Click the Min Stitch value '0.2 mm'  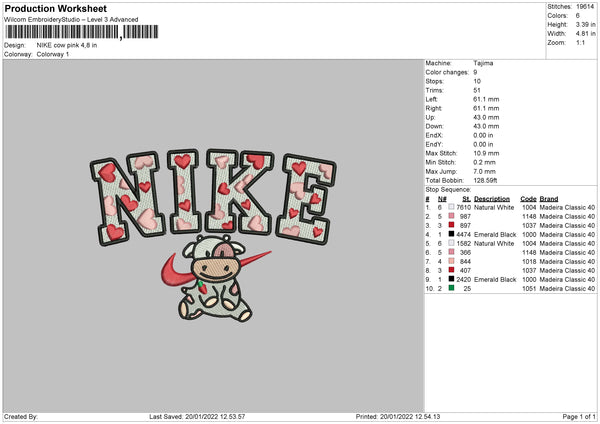pyautogui.click(x=484, y=162)
